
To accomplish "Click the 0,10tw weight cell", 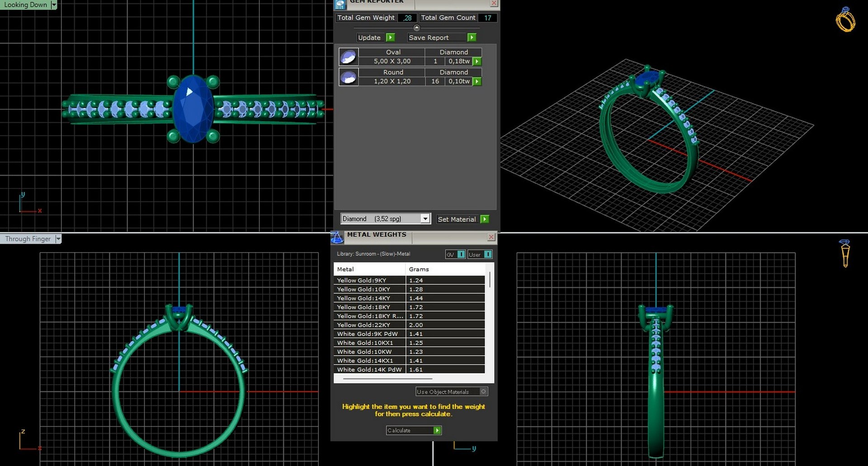I will coord(459,81).
